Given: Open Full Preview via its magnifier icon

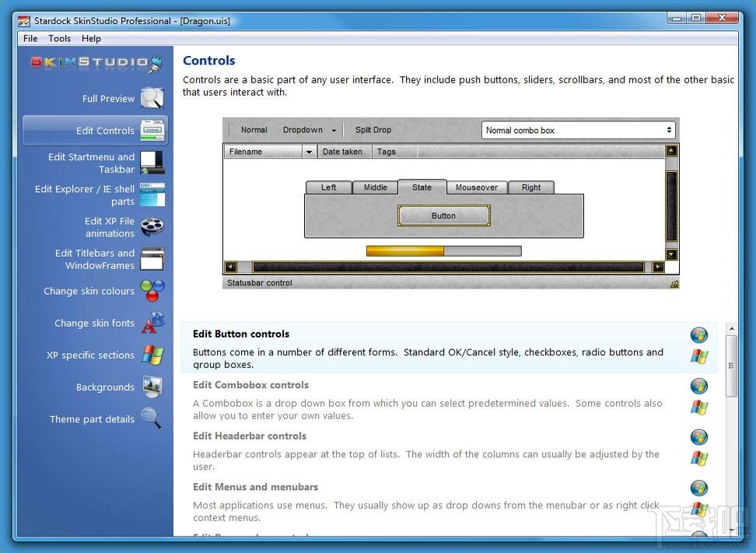Looking at the screenshot, I should click(152, 98).
